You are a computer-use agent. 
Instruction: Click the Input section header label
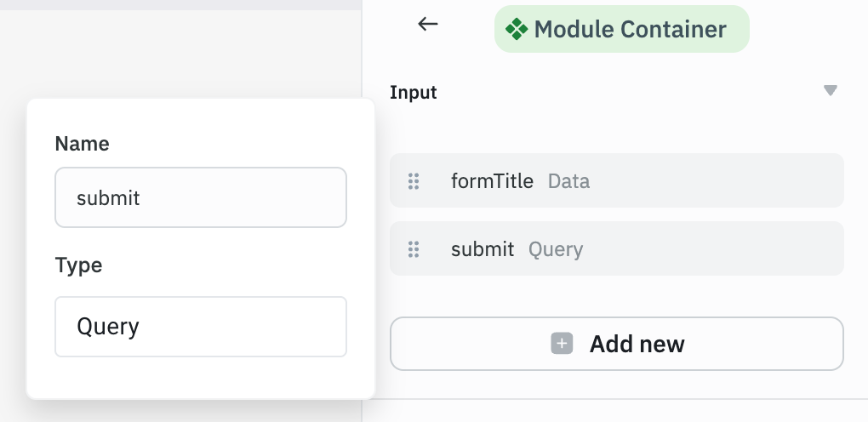(x=414, y=93)
